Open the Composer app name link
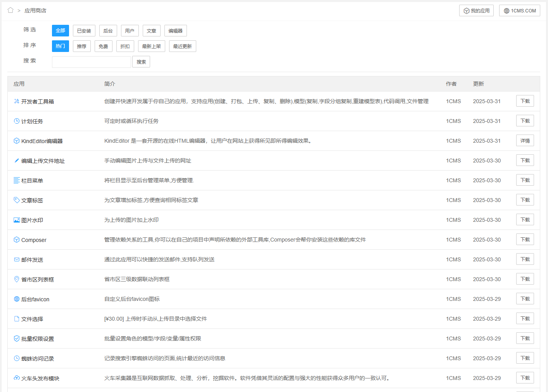Viewport: 548px width, 392px height. (x=34, y=240)
